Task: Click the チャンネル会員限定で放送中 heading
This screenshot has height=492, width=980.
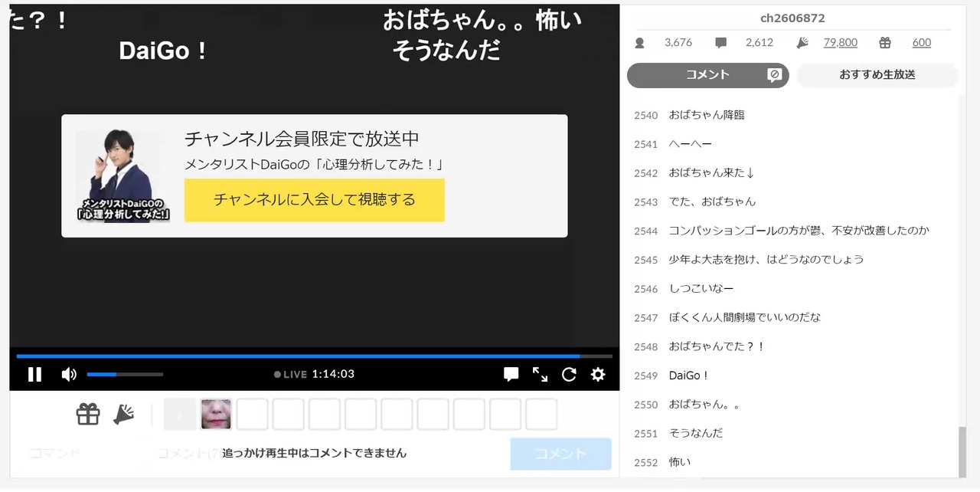Action: tap(302, 139)
